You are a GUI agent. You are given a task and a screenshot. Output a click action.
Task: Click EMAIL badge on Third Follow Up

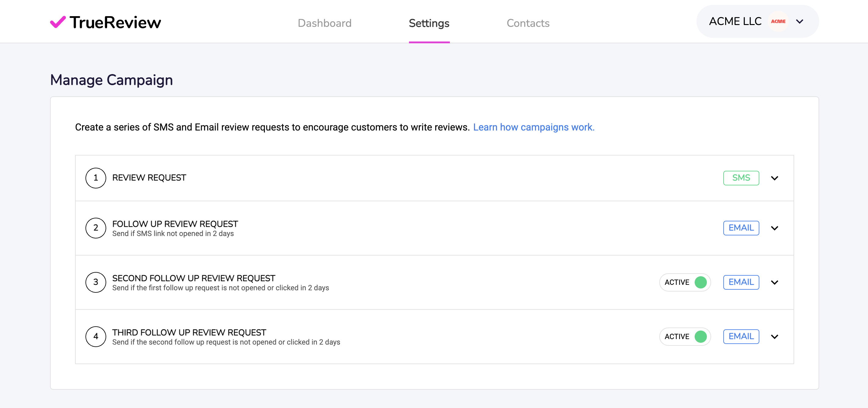pos(741,336)
